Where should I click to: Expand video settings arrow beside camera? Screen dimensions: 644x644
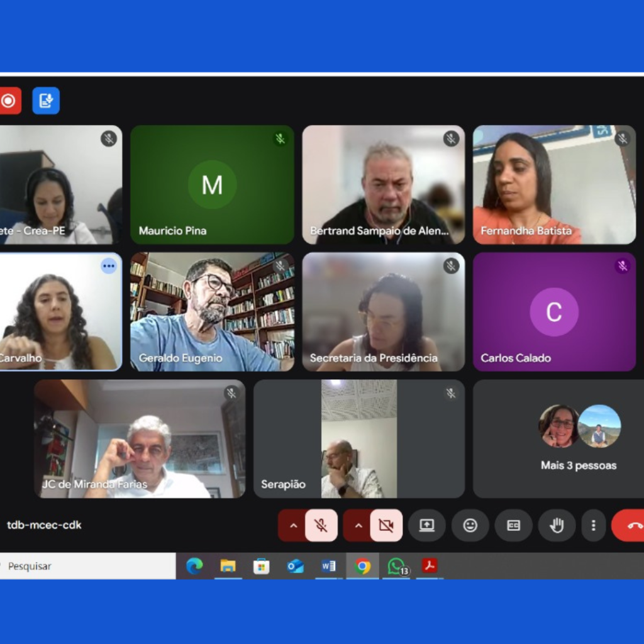(x=358, y=526)
